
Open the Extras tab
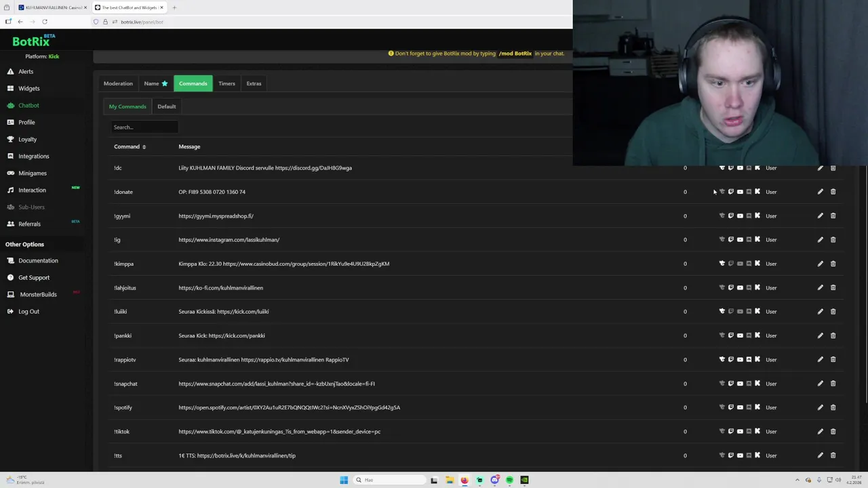point(254,83)
